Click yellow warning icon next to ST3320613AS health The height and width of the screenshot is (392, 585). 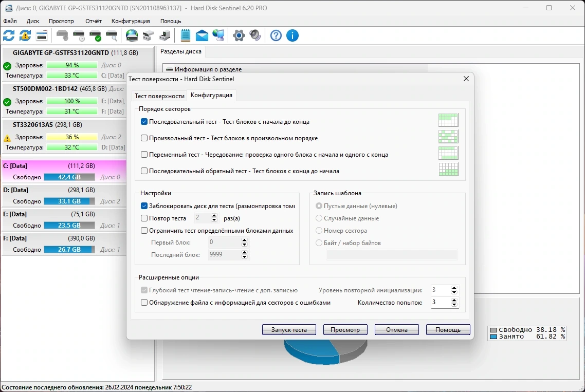point(7,138)
